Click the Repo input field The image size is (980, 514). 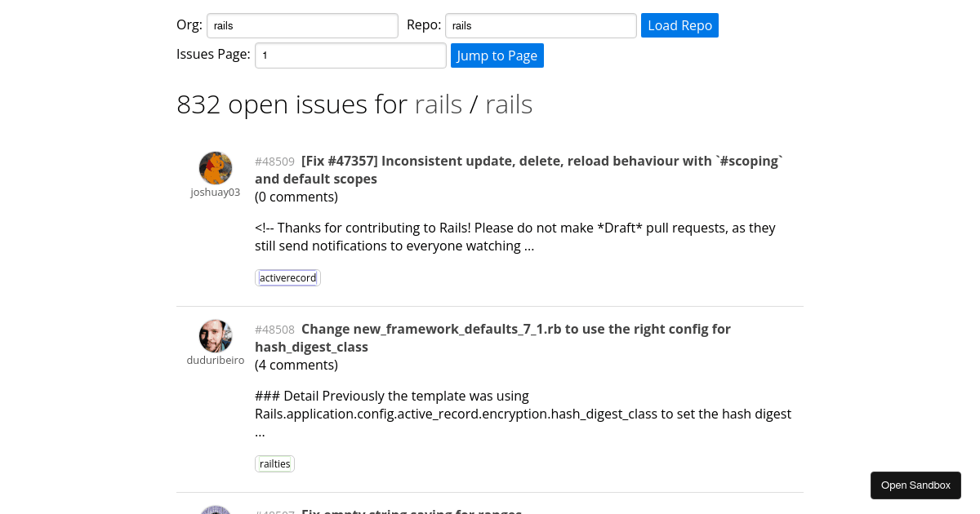(540, 25)
